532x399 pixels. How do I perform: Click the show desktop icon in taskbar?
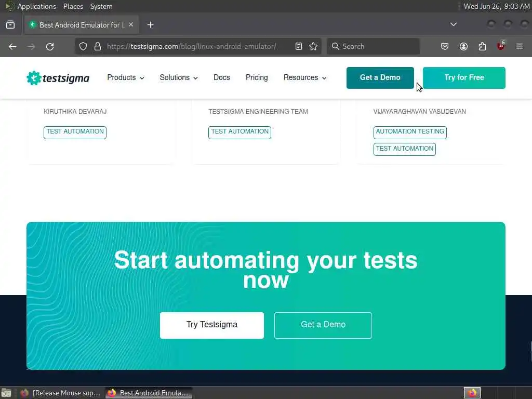pyautogui.click(x=6, y=393)
